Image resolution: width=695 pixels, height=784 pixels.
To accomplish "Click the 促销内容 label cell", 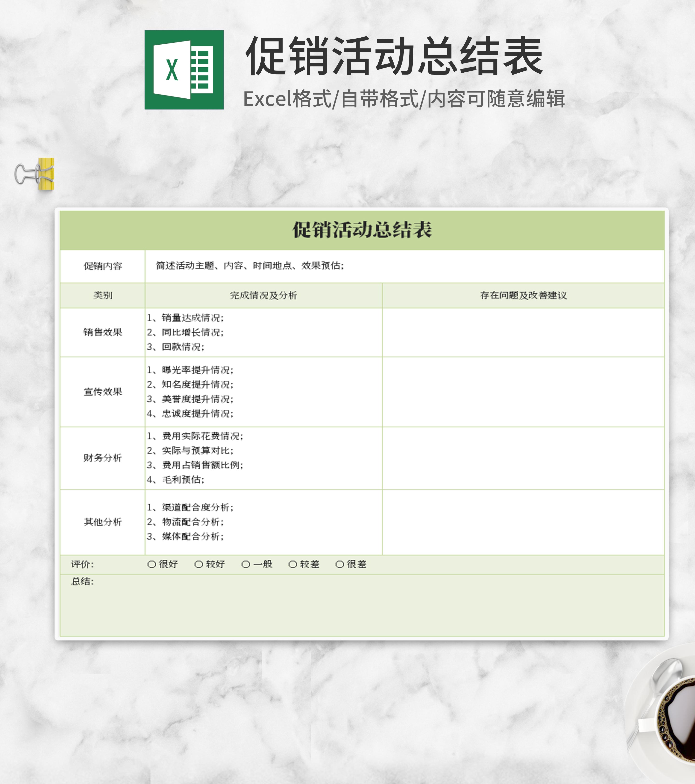I will pyautogui.click(x=103, y=266).
